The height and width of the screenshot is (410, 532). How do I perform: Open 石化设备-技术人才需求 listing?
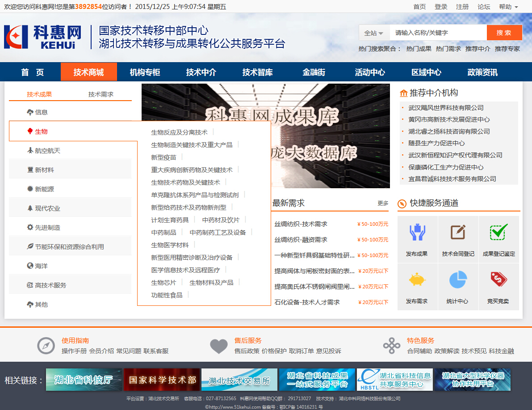pyautogui.click(x=307, y=302)
